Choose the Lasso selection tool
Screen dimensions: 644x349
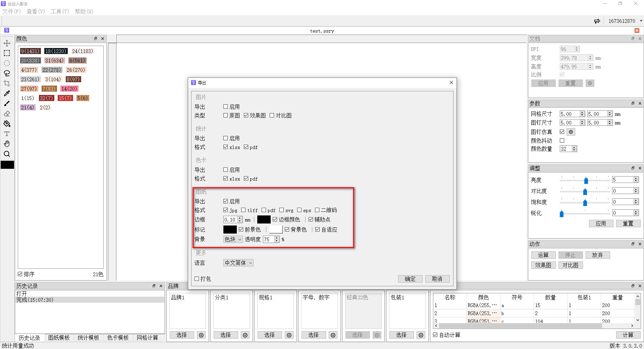click(7, 73)
